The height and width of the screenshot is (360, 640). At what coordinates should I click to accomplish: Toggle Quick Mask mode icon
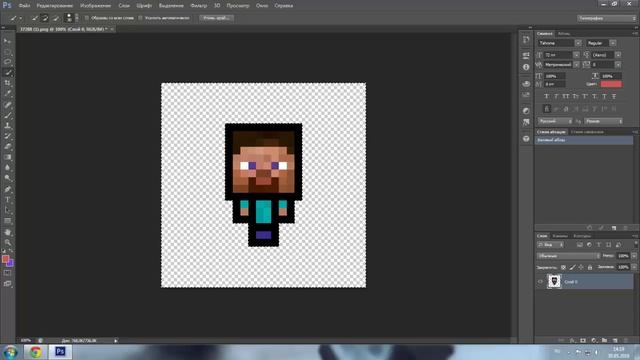point(7,273)
